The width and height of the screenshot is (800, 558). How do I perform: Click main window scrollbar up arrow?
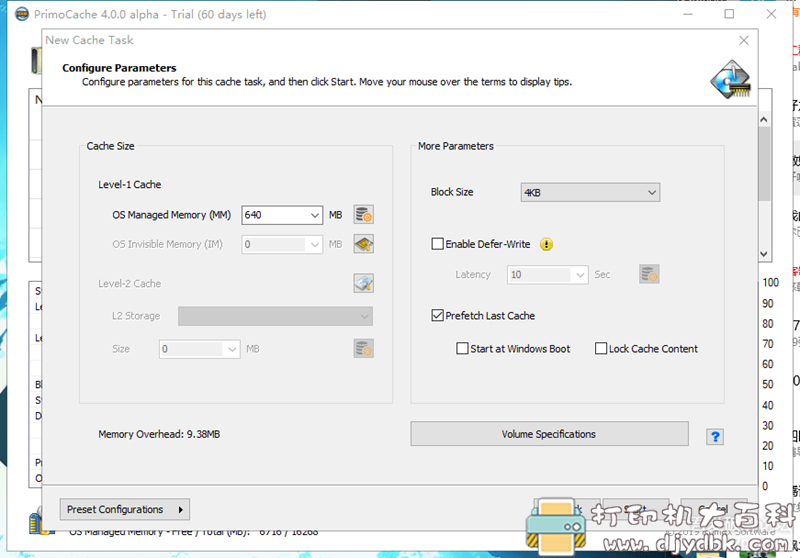[763, 119]
